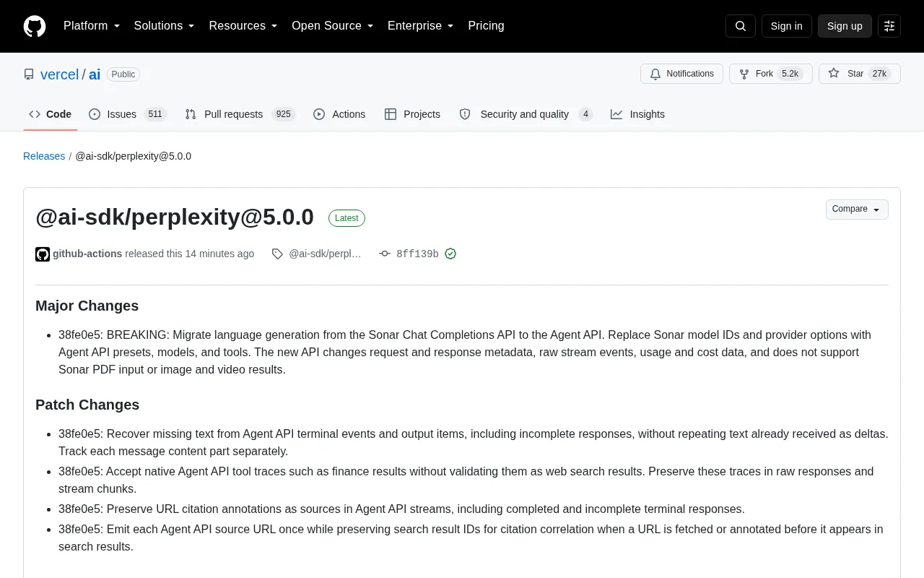Click the tag icon near @ai-sdk/perpl…

click(277, 254)
